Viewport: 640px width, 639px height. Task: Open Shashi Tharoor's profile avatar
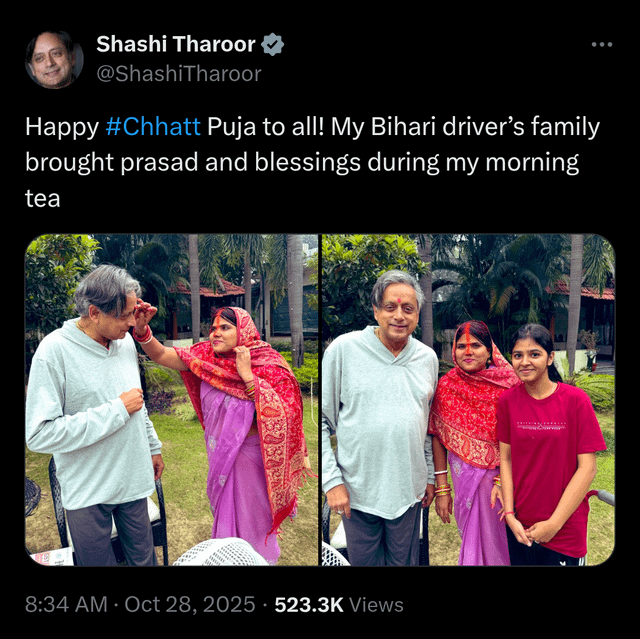pyautogui.click(x=54, y=60)
